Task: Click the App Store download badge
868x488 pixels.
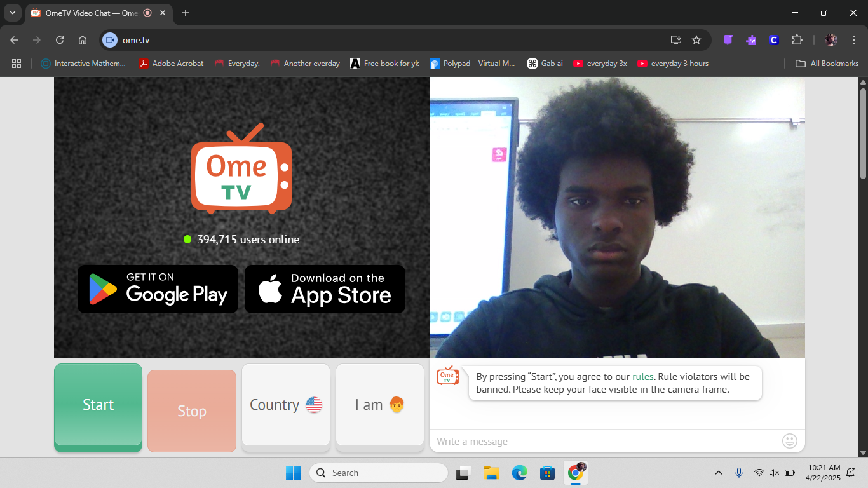Action: (x=325, y=289)
